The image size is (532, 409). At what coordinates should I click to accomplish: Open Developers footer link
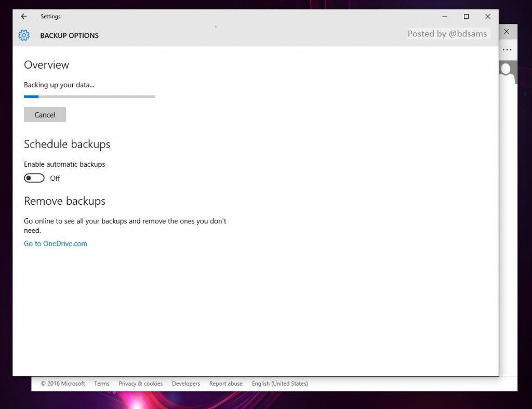point(186,384)
